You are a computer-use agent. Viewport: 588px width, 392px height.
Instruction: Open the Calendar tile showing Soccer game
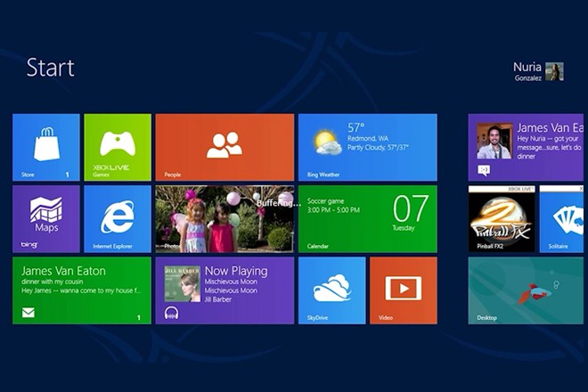pyautogui.click(x=367, y=219)
